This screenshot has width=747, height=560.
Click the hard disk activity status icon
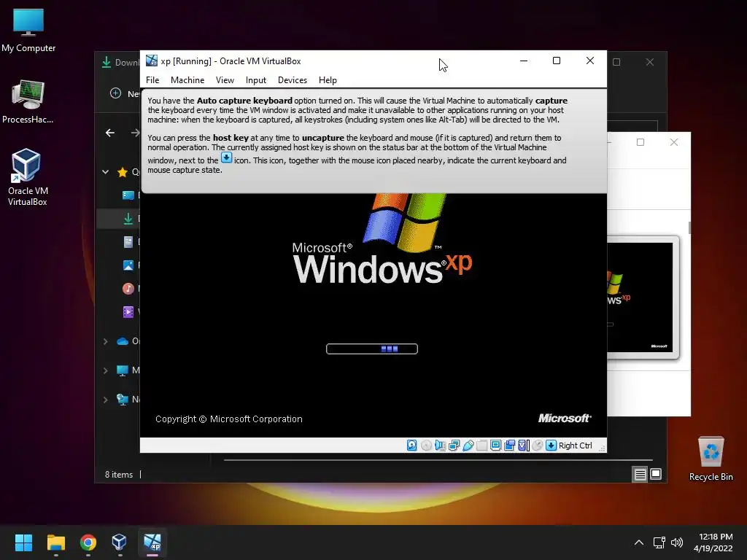tap(412, 446)
